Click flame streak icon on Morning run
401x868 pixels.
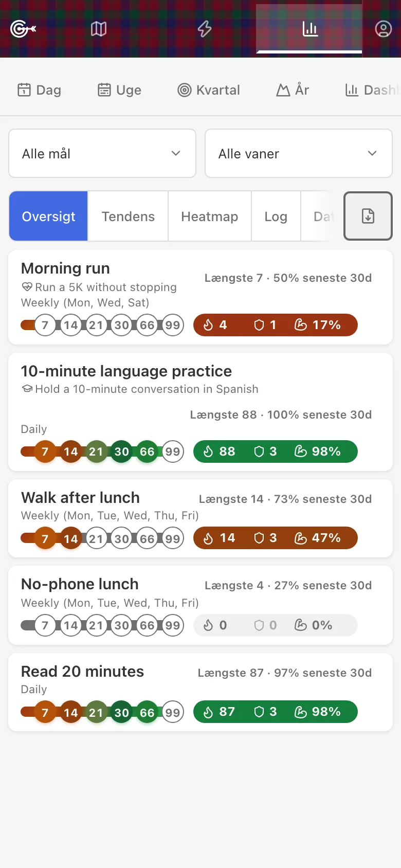(x=208, y=325)
